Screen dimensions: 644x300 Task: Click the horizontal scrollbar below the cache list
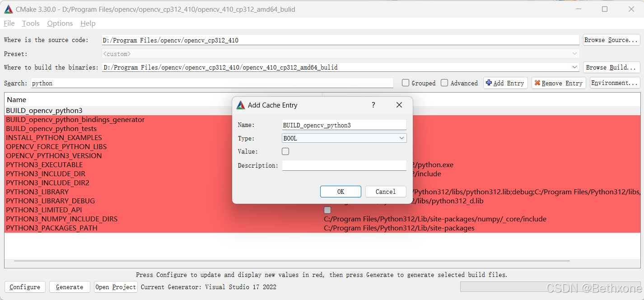point(292,261)
